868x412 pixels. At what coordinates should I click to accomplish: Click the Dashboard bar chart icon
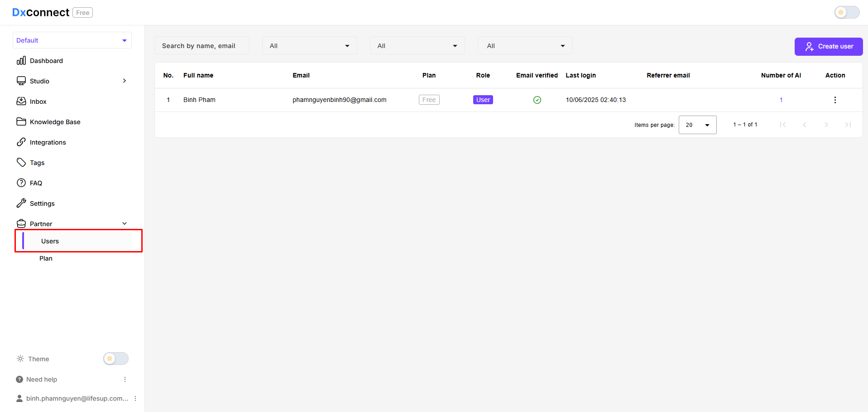click(x=21, y=61)
